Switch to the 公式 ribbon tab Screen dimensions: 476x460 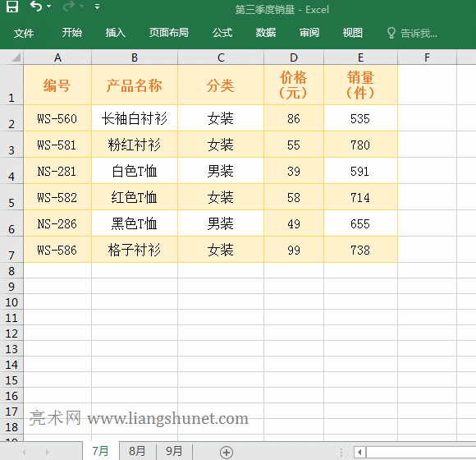coord(222,33)
